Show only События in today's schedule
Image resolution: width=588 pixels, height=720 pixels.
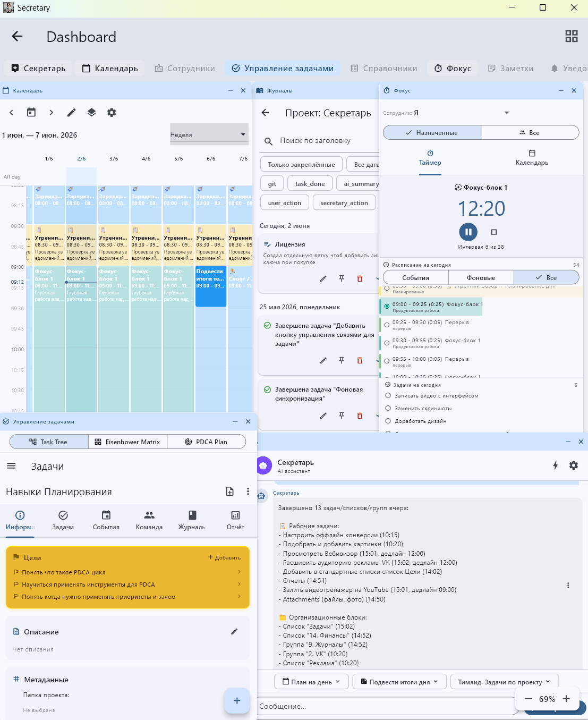pos(415,277)
